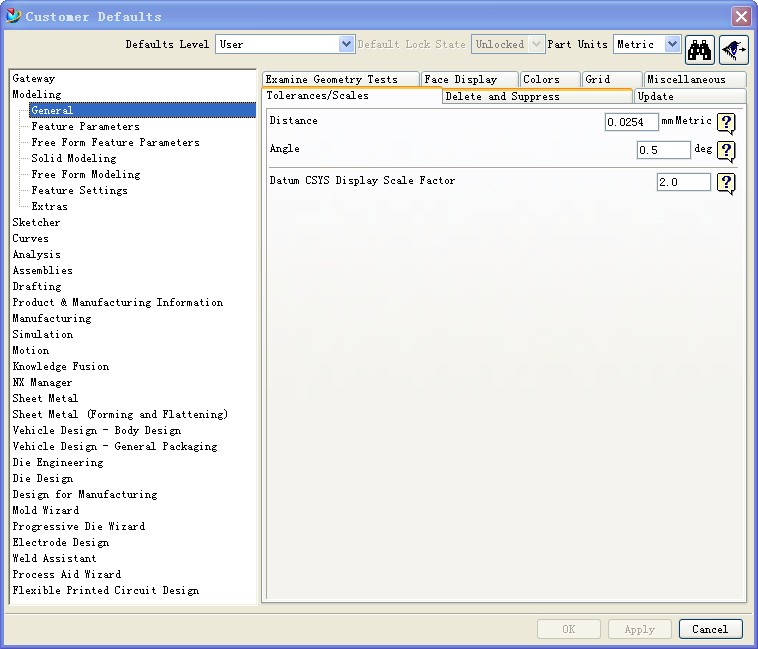The width and height of the screenshot is (758, 649).
Task: Select Drafting category
Action: [x=37, y=286]
